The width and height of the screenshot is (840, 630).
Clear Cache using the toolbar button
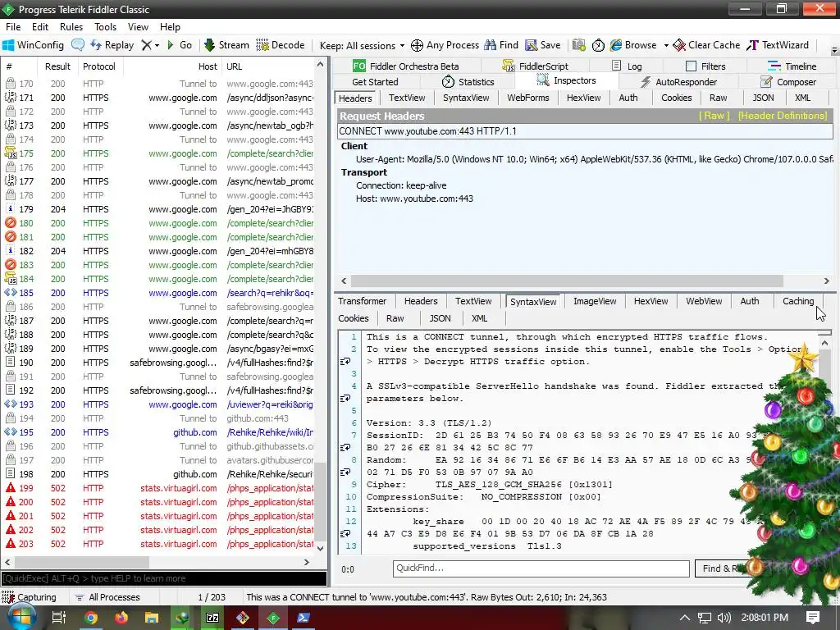tap(706, 45)
